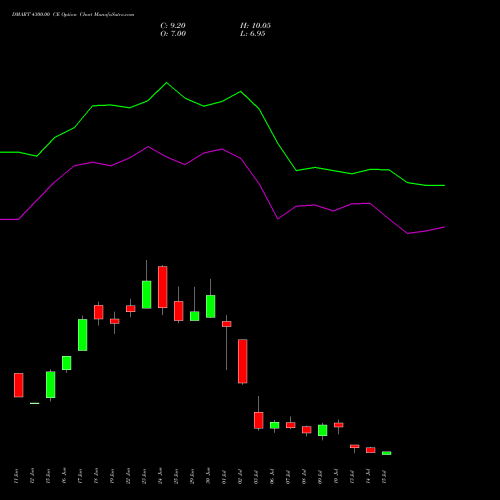Click the 15 Jul date axis label
The width and height of the screenshot is (500, 500).
click(384, 477)
